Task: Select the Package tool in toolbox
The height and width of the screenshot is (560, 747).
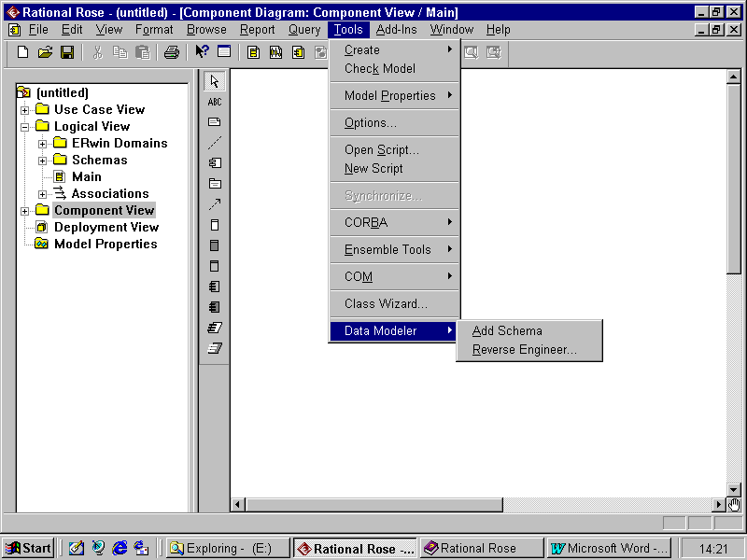Action: [x=215, y=183]
